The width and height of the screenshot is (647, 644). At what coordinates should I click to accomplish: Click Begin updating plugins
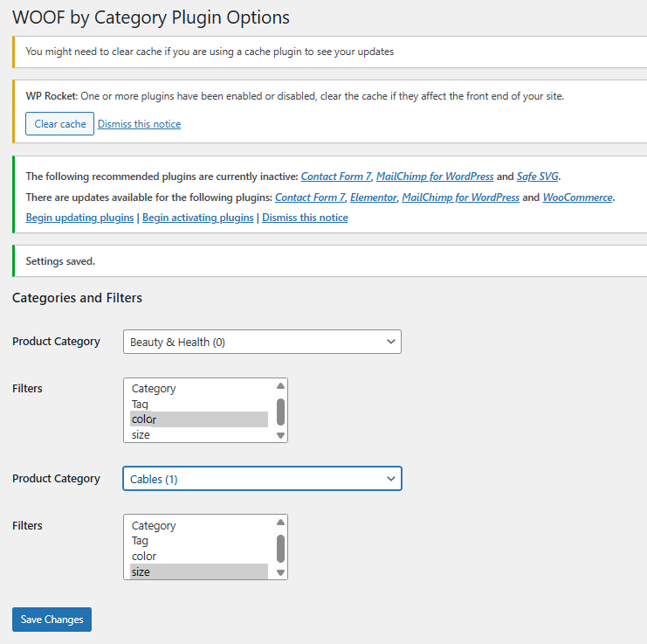(80, 218)
